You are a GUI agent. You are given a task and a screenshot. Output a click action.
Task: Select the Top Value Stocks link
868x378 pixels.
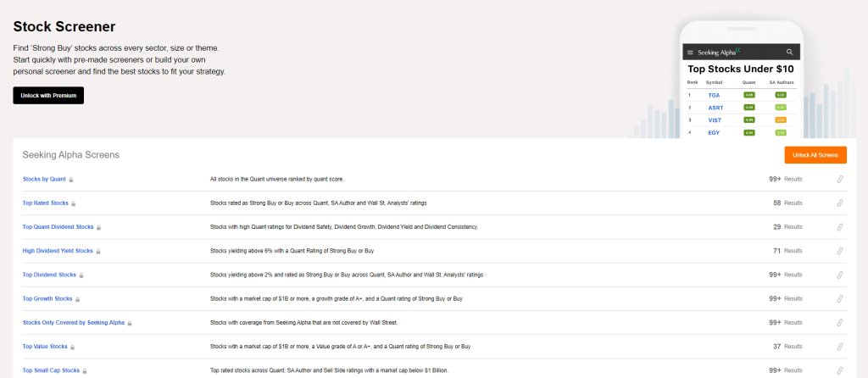pos(45,347)
